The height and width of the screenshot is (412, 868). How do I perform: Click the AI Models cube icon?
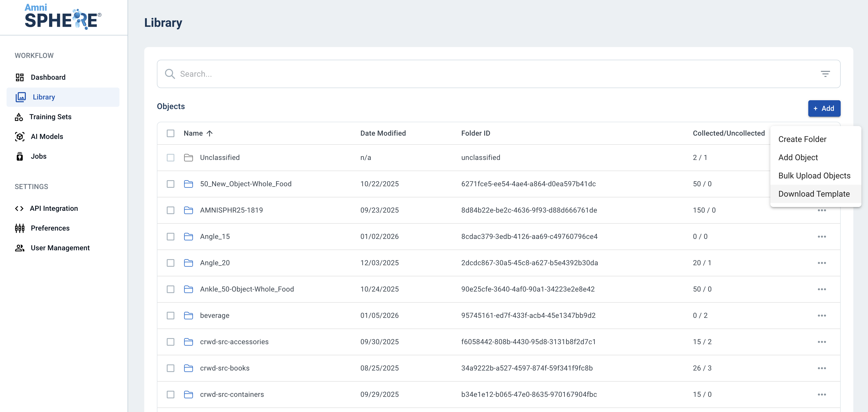pos(19,136)
